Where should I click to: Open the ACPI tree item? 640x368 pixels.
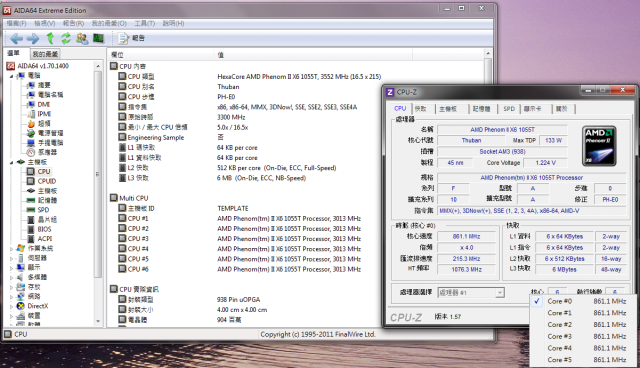pos(44,239)
